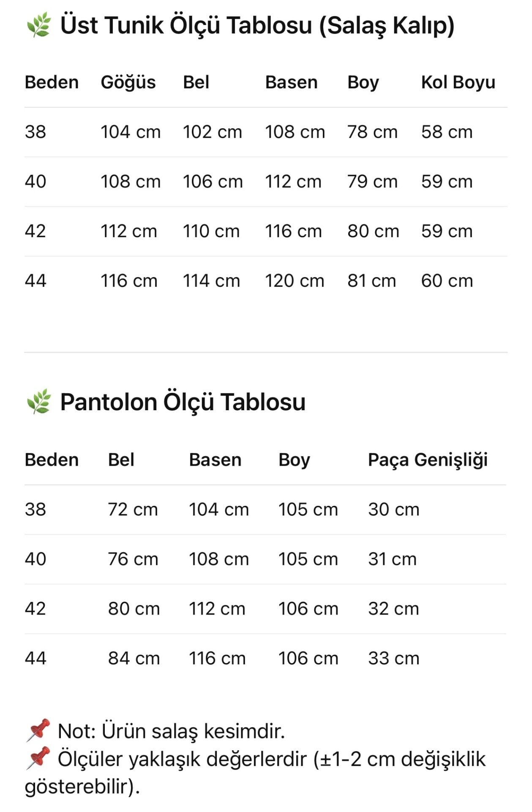Screen dimensions: 532x812
Task: Select the 'Üst Tunik Ölçü Tablosu' heading
Action: (x=257, y=25)
